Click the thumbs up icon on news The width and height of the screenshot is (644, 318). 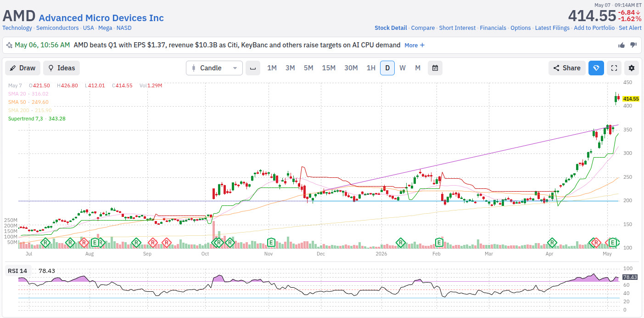point(622,45)
